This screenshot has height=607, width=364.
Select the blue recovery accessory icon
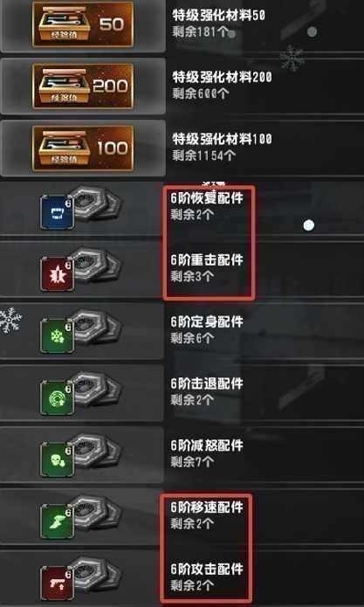click(58, 212)
